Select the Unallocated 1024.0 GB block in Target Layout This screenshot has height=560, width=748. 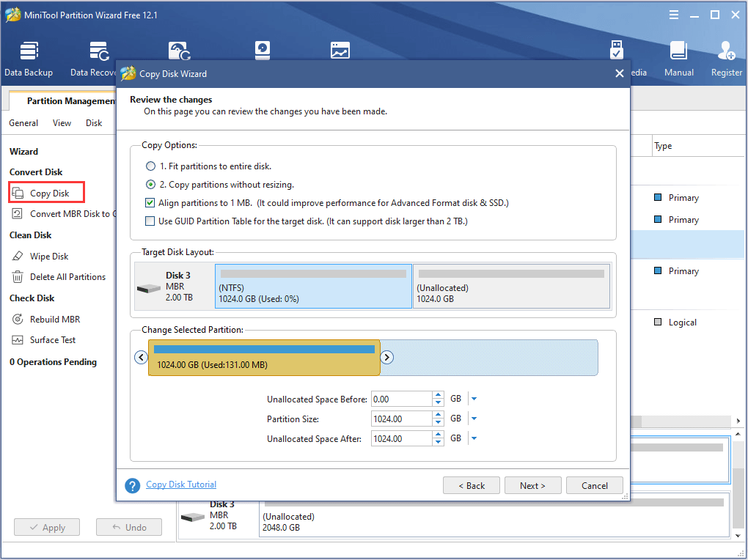[x=511, y=286]
